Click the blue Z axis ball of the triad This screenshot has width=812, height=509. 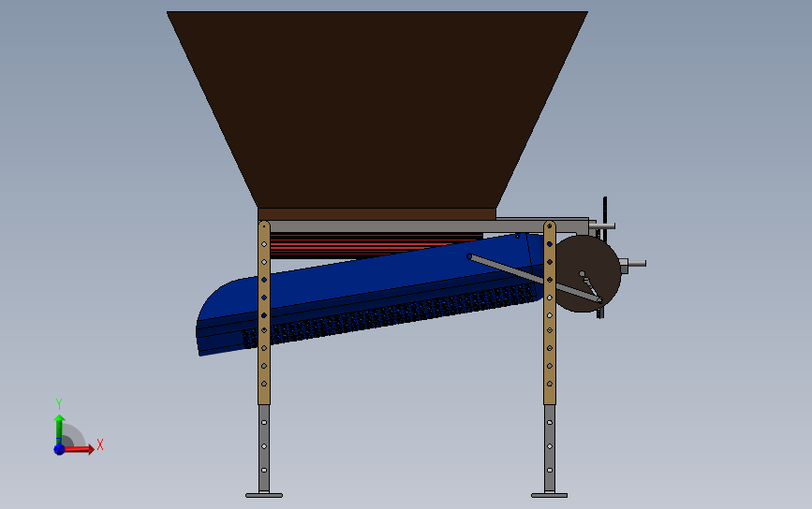click(x=59, y=449)
